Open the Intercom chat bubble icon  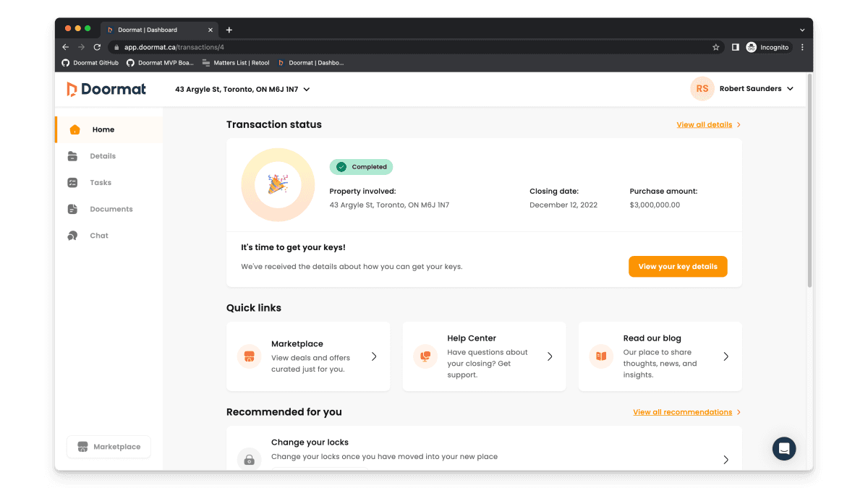783,448
